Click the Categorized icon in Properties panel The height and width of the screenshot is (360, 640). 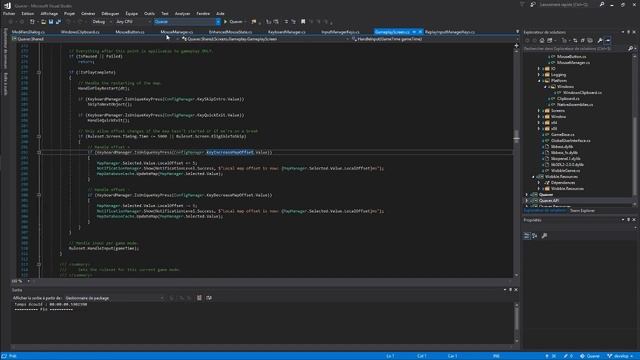(x=527, y=236)
